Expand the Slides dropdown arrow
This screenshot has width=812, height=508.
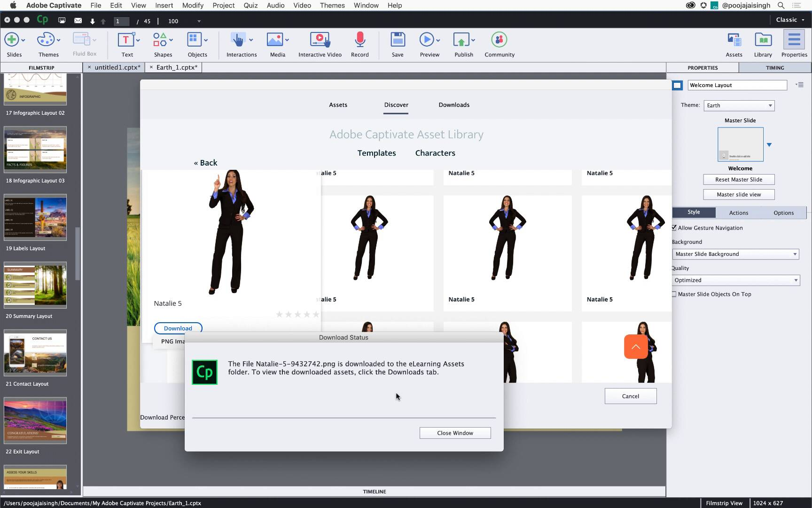coord(23,40)
